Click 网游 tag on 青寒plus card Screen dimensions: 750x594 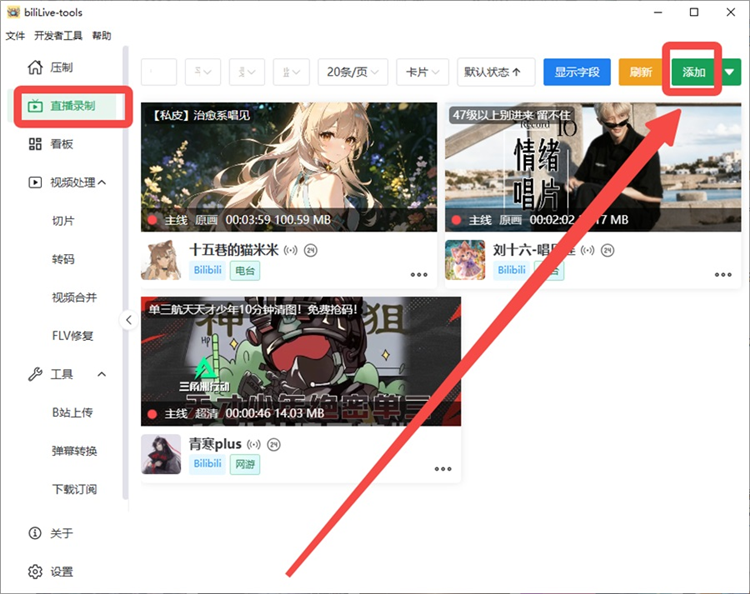click(245, 464)
